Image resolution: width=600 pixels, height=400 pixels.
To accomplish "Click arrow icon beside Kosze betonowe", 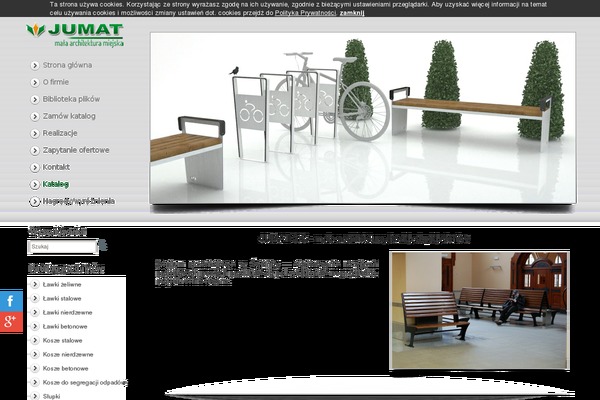I will [35, 368].
